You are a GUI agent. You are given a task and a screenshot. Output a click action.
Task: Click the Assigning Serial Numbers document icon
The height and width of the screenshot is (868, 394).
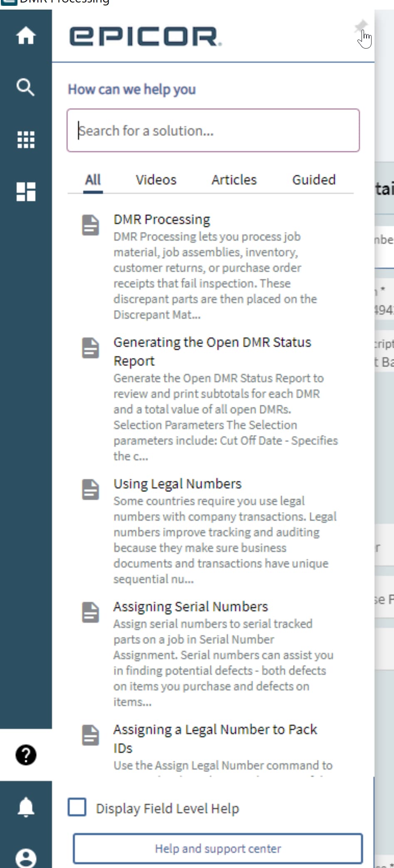tap(90, 612)
